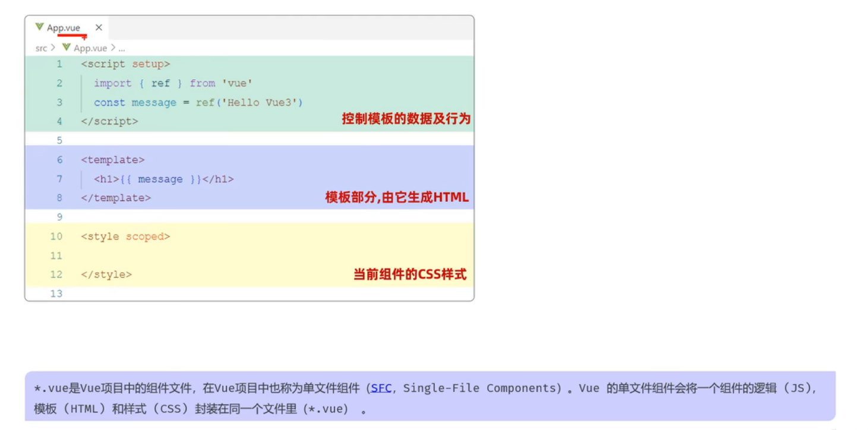868x430 pixels.
Task: Click the const message = ref('Hello Vue3') line
Action: click(198, 102)
